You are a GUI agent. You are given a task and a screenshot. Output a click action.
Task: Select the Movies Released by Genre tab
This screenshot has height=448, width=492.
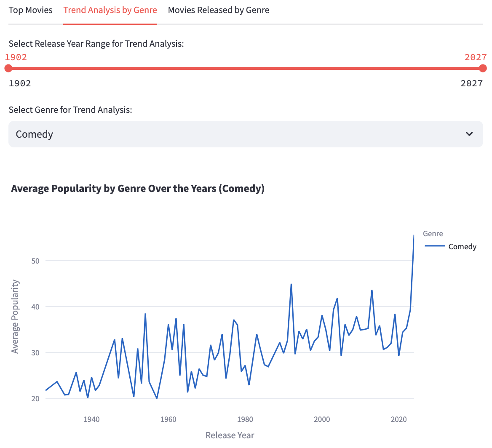point(218,10)
